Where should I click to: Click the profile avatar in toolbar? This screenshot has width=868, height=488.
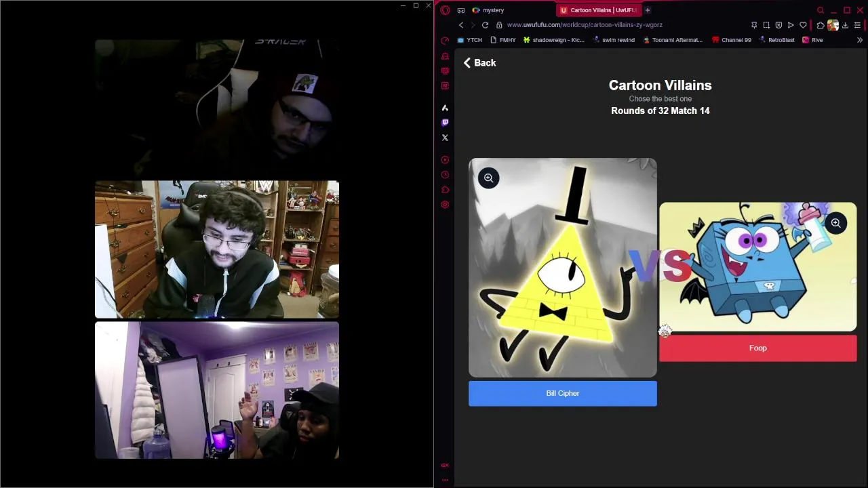tap(833, 25)
